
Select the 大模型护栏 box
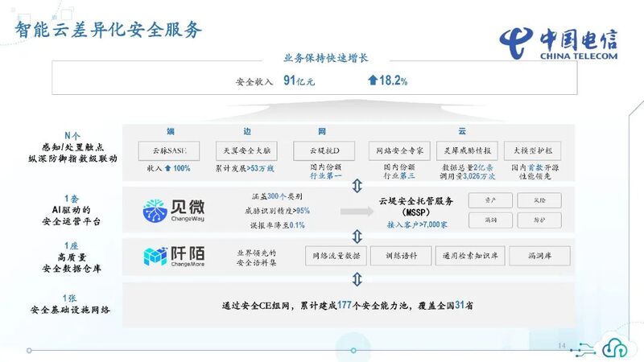[532, 150]
